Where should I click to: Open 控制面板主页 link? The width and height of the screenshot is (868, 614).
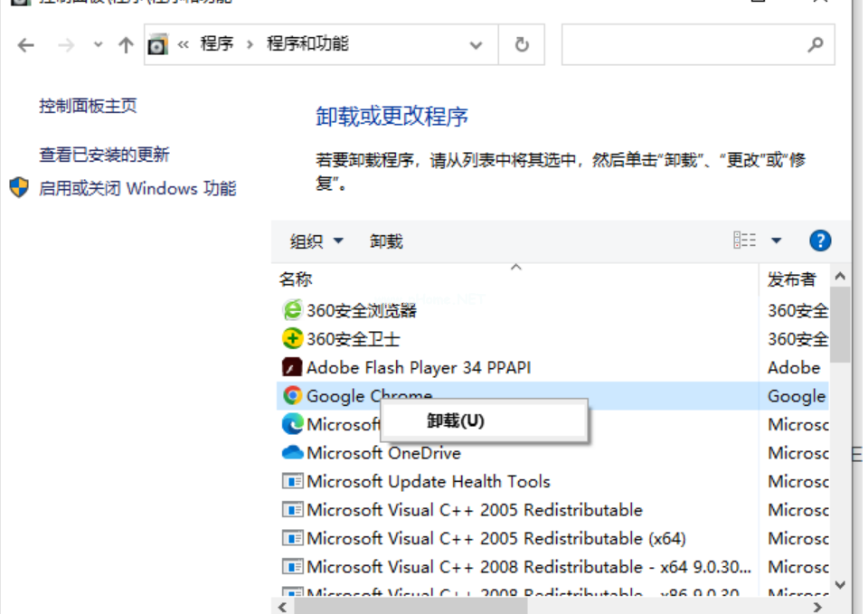point(88,106)
